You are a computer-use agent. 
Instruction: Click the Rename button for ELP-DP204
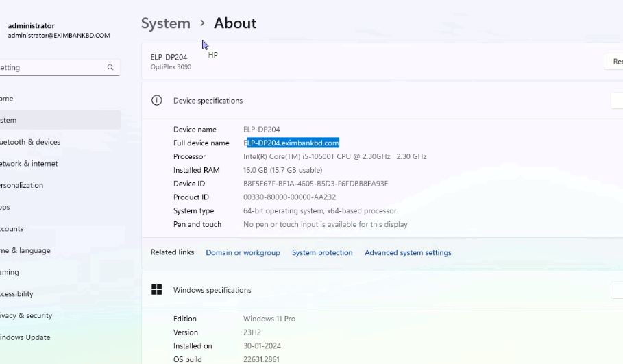tap(613, 62)
